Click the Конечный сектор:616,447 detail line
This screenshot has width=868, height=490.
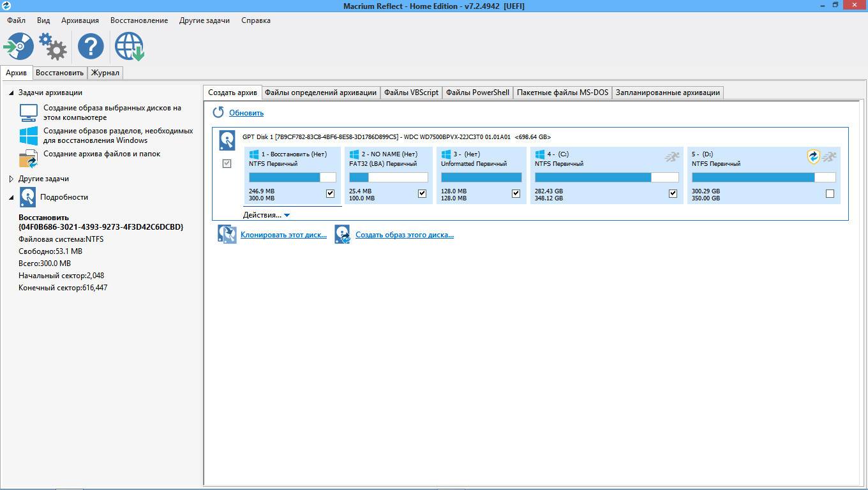63,288
